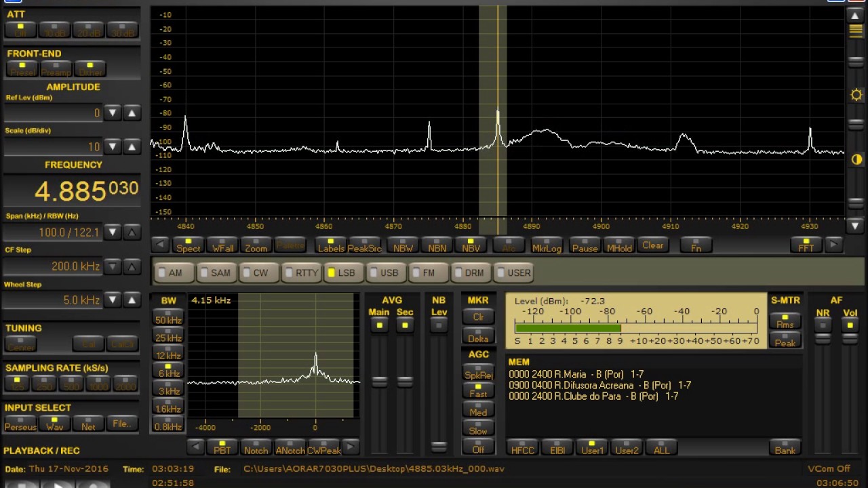Screen dimensions: 868x488
Task: Set attenuator to 10 dB
Action: tap(55, 30)
